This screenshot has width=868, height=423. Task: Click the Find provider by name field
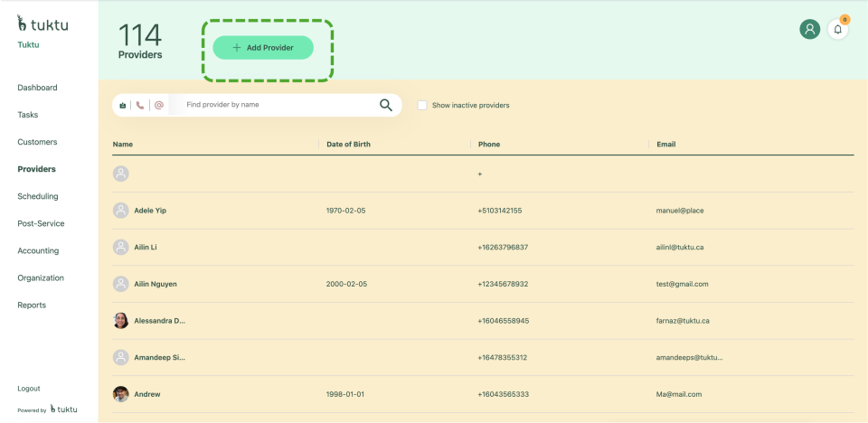click(x=271, y=105)
